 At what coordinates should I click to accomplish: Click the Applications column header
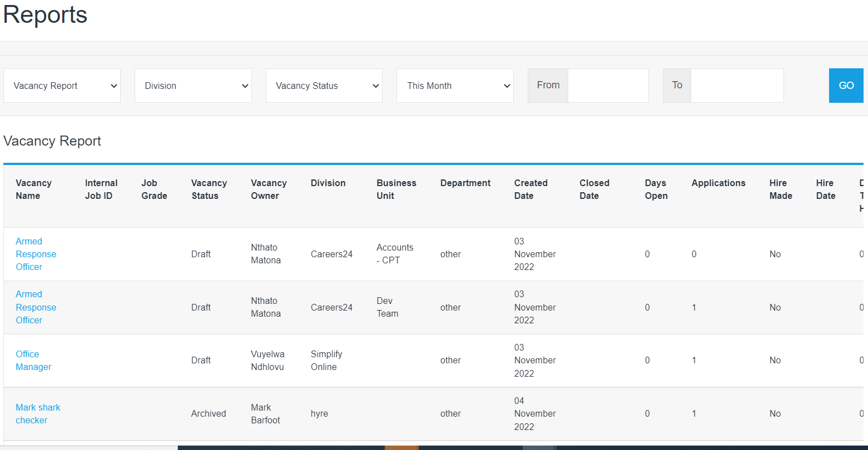pos(718,183)
